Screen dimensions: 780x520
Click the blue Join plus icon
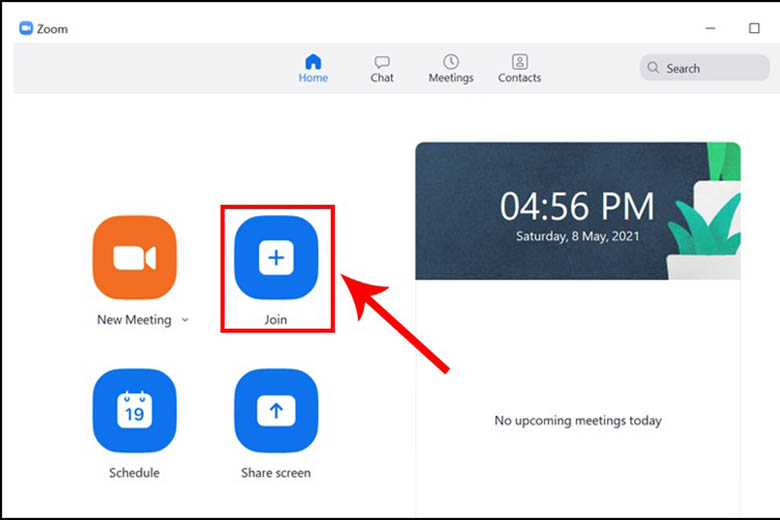(x=276, y=257)
